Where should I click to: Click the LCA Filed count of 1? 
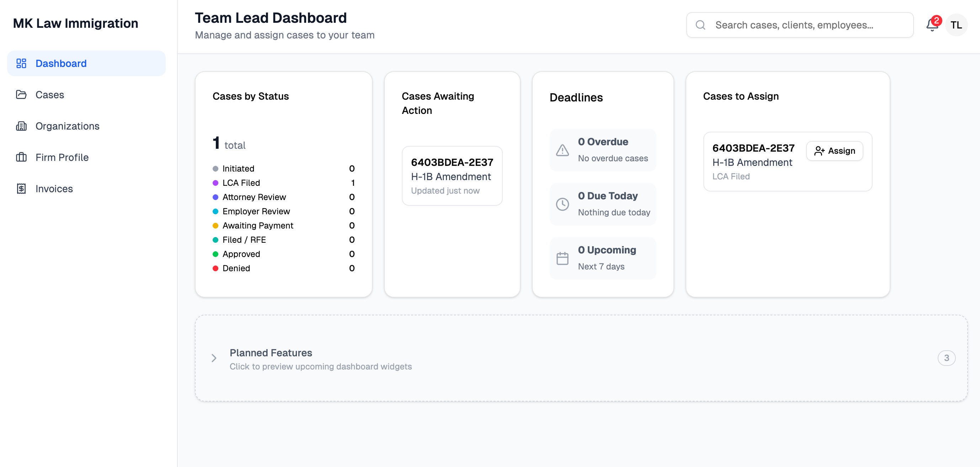(x=353, y=183)
